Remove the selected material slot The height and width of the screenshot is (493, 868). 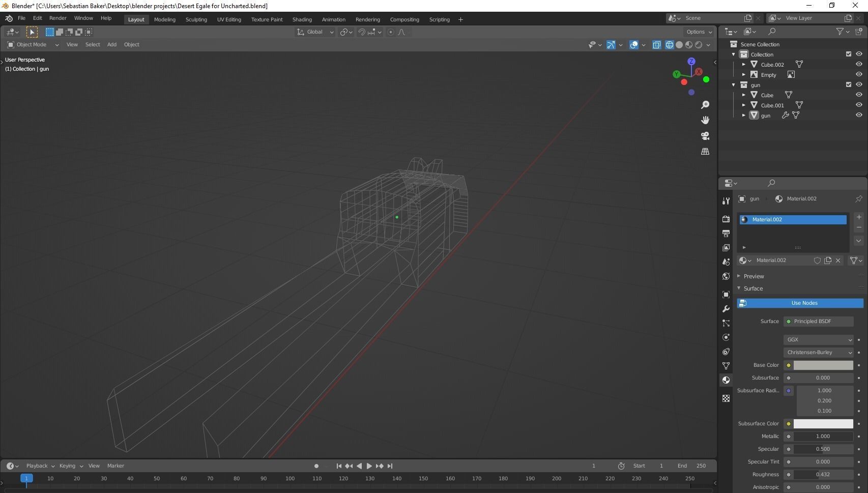point(859,227)
